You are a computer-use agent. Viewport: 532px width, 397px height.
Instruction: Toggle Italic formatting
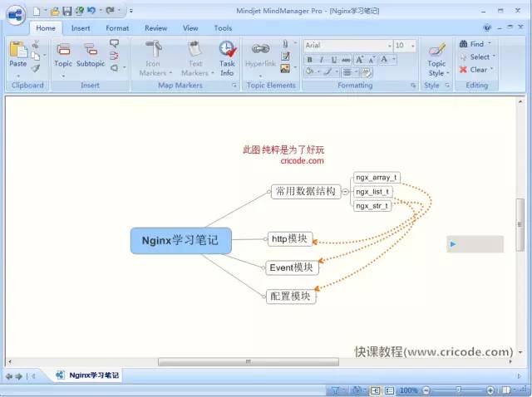(x=322, y=60)
